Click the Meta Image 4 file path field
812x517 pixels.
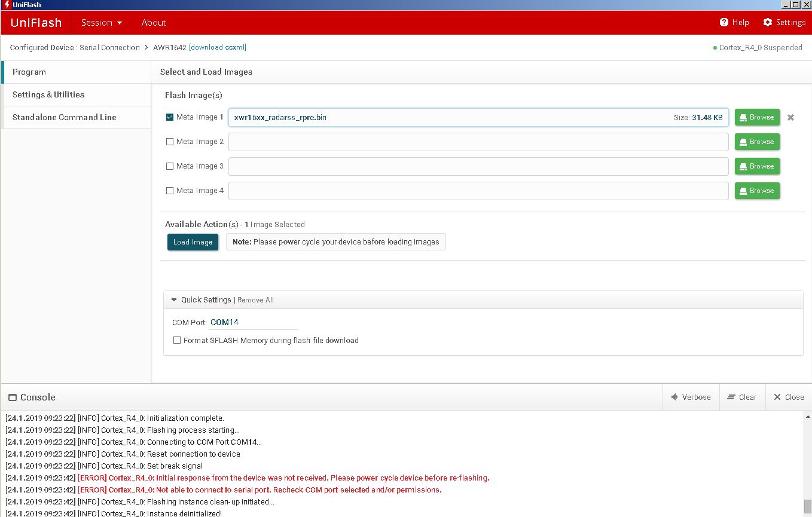[478, 191]
